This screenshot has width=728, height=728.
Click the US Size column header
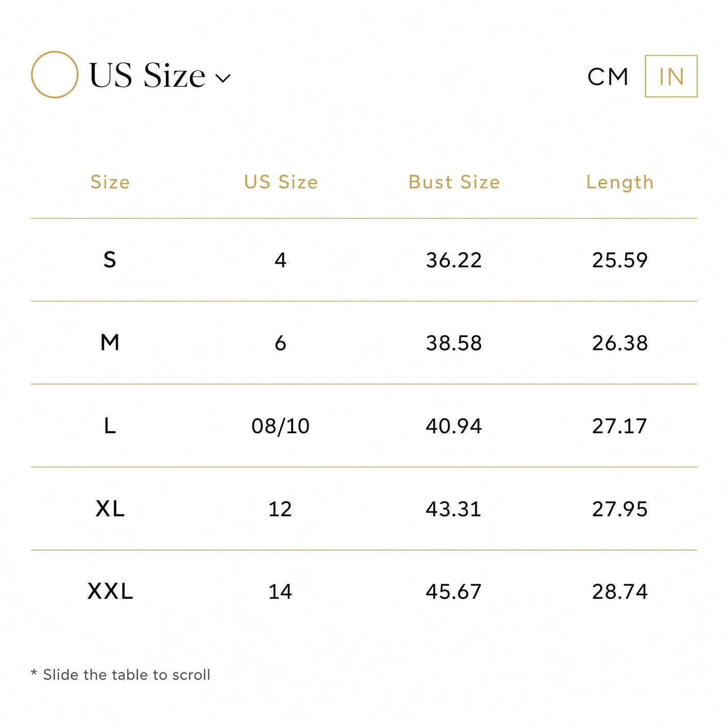tap(281, 182)
